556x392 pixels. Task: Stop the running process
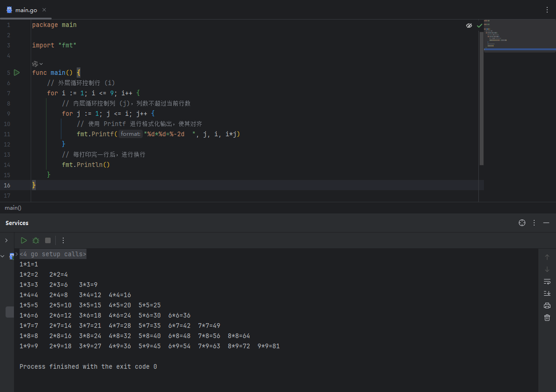[48, 240]
